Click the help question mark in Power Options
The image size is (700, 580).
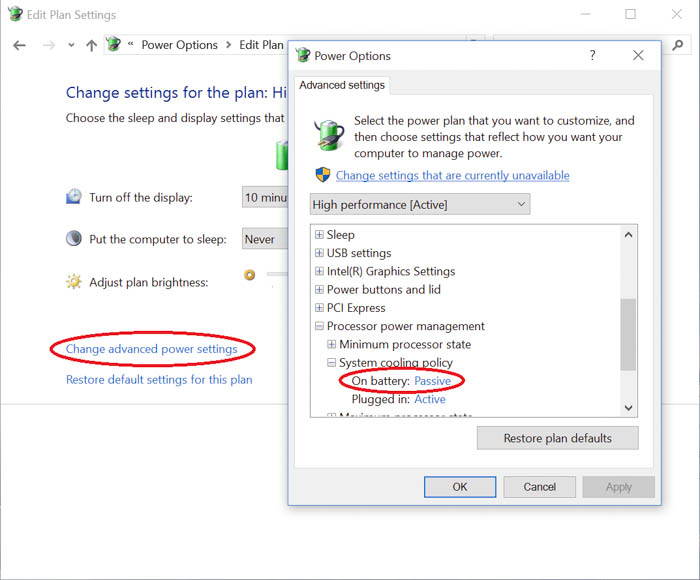pos(592,55)
